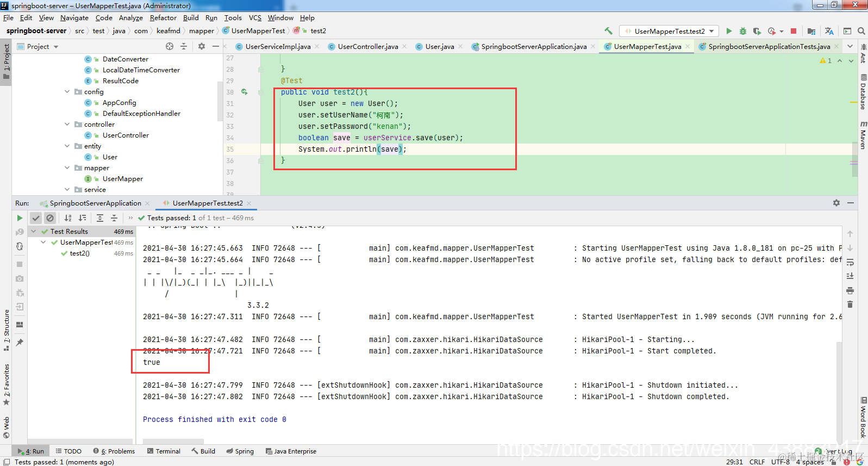Collapse all test results
868x466 pixels.
[x=114, y=218]
